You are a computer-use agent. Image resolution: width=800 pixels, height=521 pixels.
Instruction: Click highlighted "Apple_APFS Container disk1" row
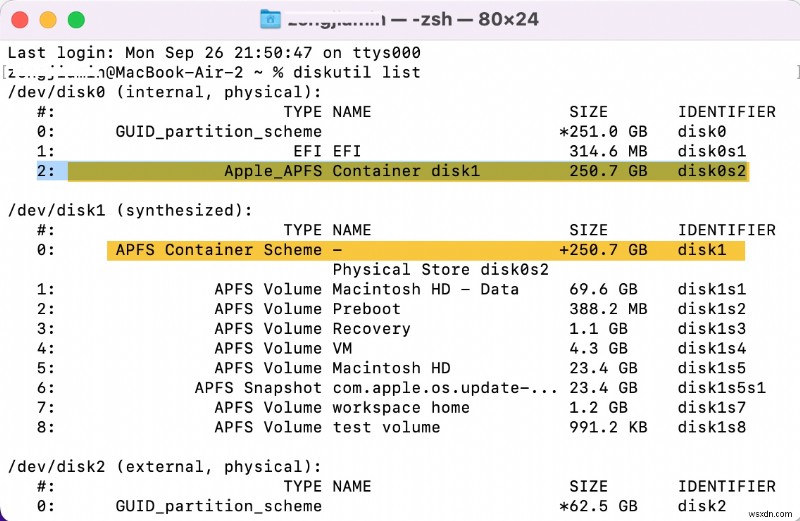click(352, 171)
